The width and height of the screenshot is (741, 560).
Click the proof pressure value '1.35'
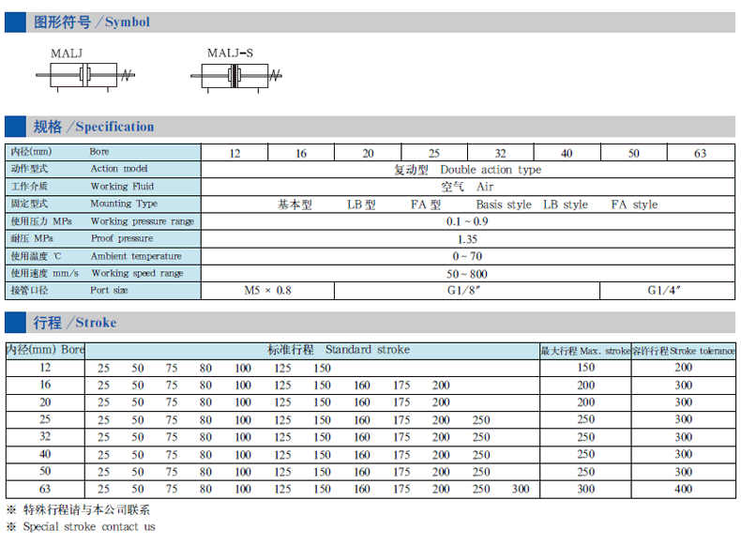tap(467, 239)
